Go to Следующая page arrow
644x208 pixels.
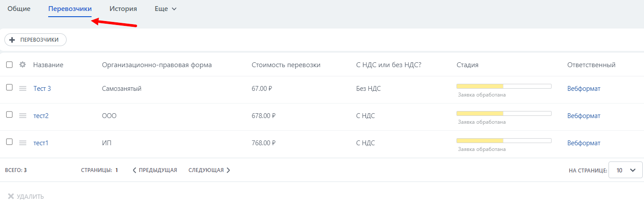(x=228, y=170)
